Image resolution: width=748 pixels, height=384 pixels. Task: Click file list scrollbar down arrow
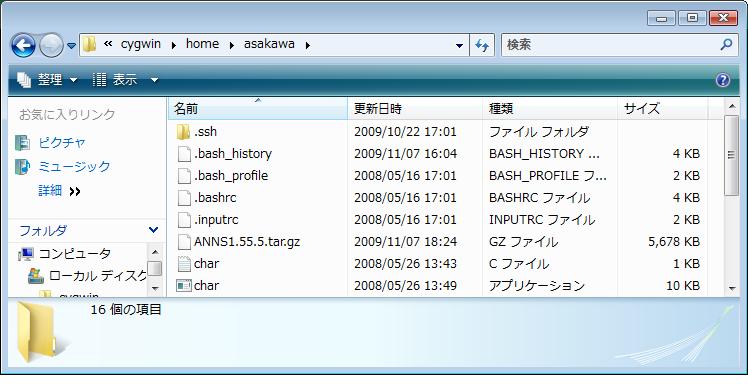pos(732,289)
